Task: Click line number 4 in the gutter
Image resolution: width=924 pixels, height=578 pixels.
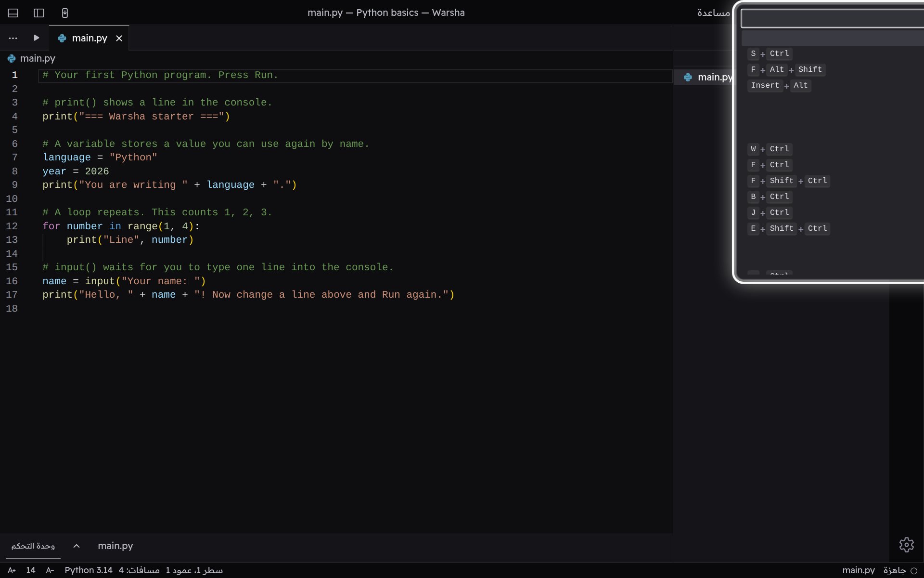Action: (15, 117)
